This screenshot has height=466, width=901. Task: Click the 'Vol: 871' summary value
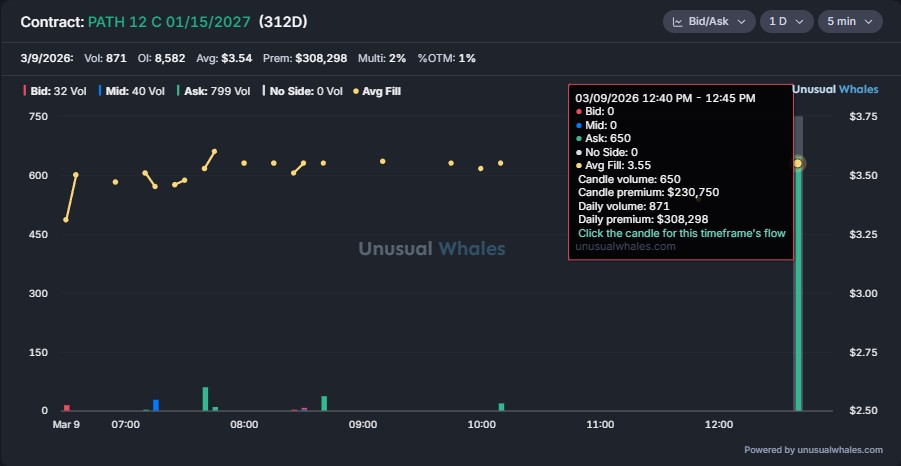click(x=106, y=58)
